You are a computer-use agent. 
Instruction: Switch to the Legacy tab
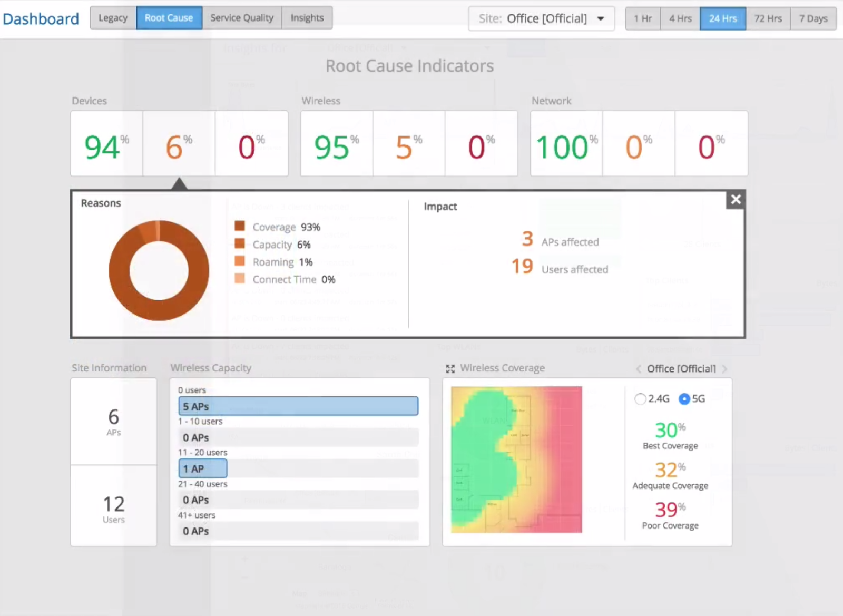(113, 18)
